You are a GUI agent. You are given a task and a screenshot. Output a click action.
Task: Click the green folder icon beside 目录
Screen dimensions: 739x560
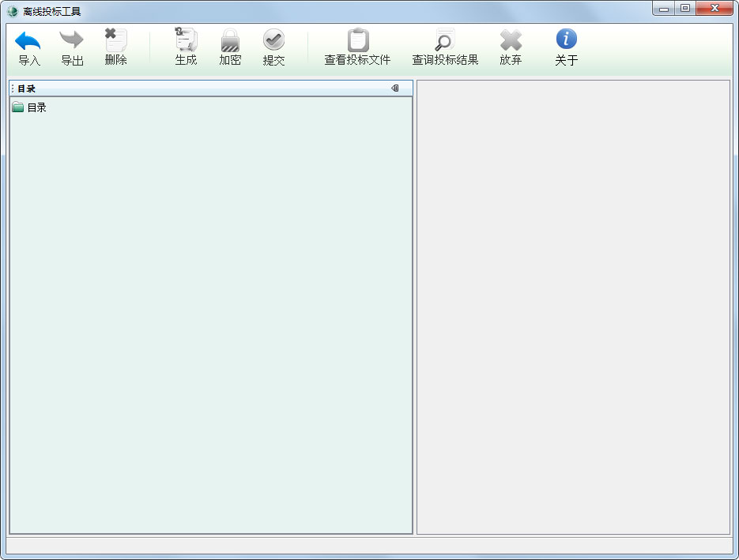pyautogui.click(x=18, y=107)
